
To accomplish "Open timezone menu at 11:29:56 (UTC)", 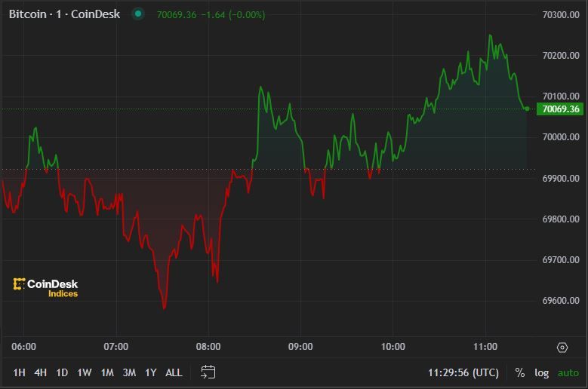I will coord(463,373).
